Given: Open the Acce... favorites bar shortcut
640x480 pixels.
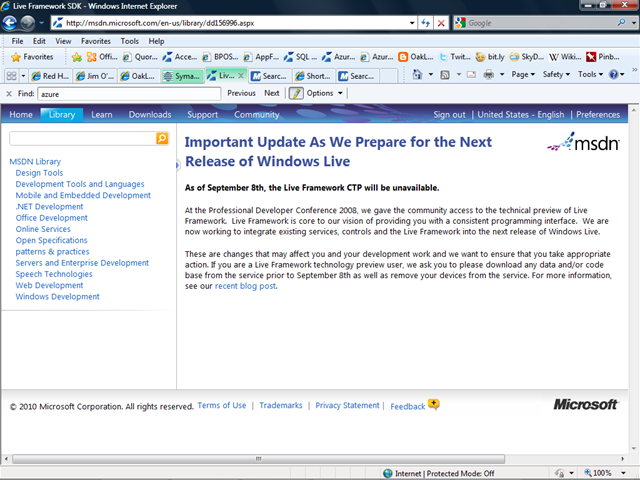Looking at the screenshot, I should click(179, 57).
